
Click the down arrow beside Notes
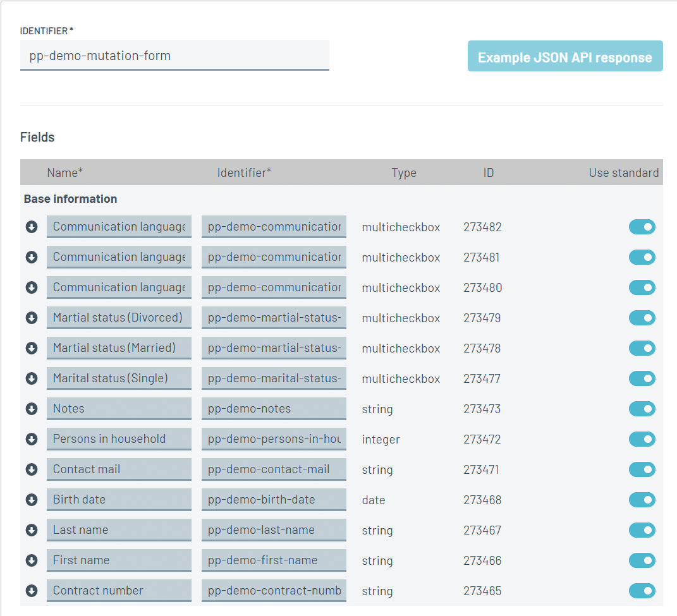tap(32, 409)
